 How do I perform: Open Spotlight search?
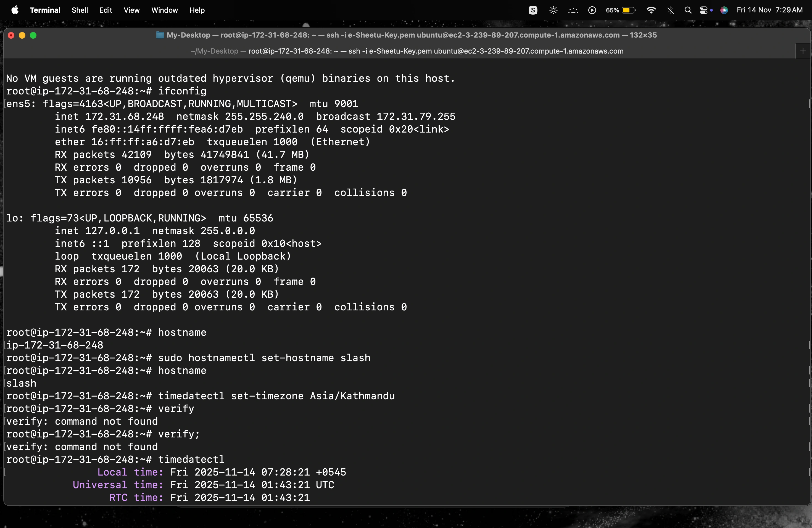688,10
